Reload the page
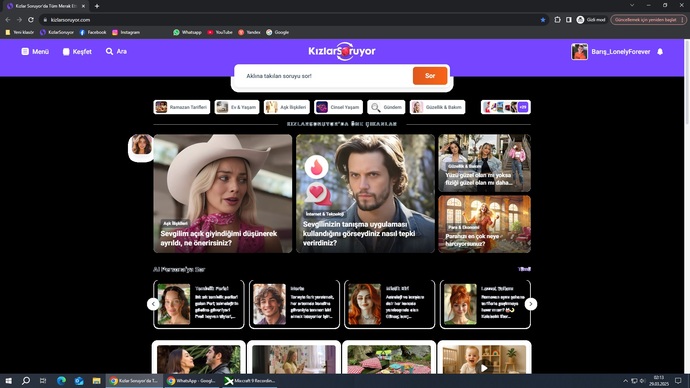690x388 pixels. [31, 20]
